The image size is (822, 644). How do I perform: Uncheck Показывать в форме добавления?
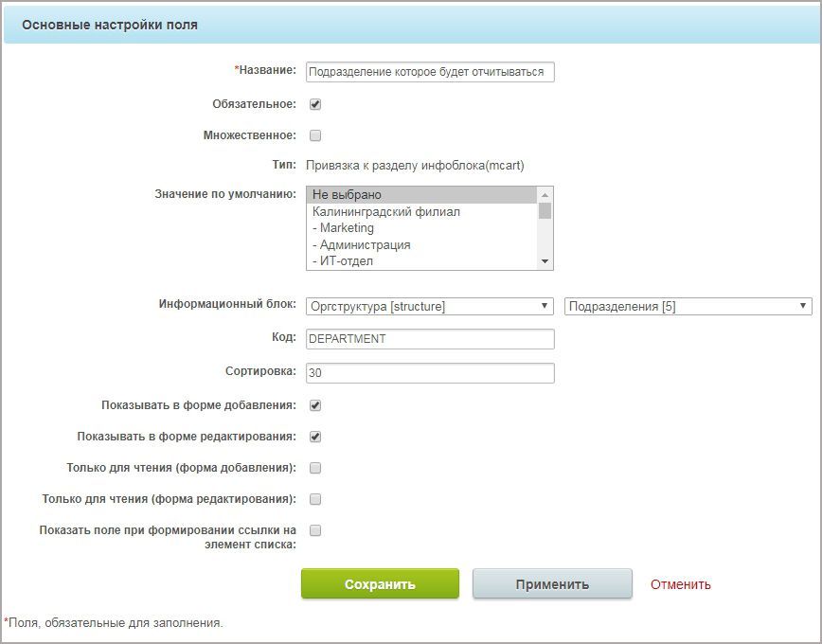[x=315, y=405]
